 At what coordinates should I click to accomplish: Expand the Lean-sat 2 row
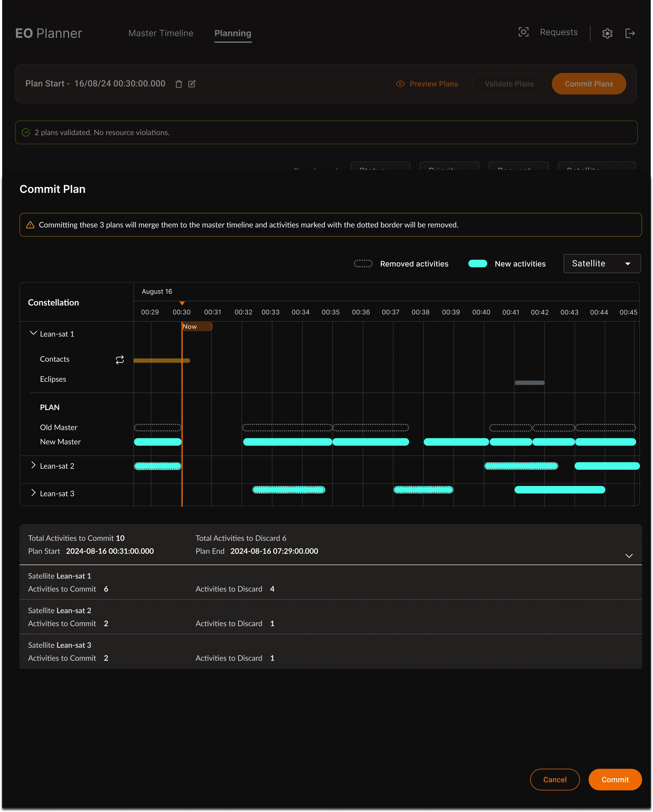click(x=33, y=465)
